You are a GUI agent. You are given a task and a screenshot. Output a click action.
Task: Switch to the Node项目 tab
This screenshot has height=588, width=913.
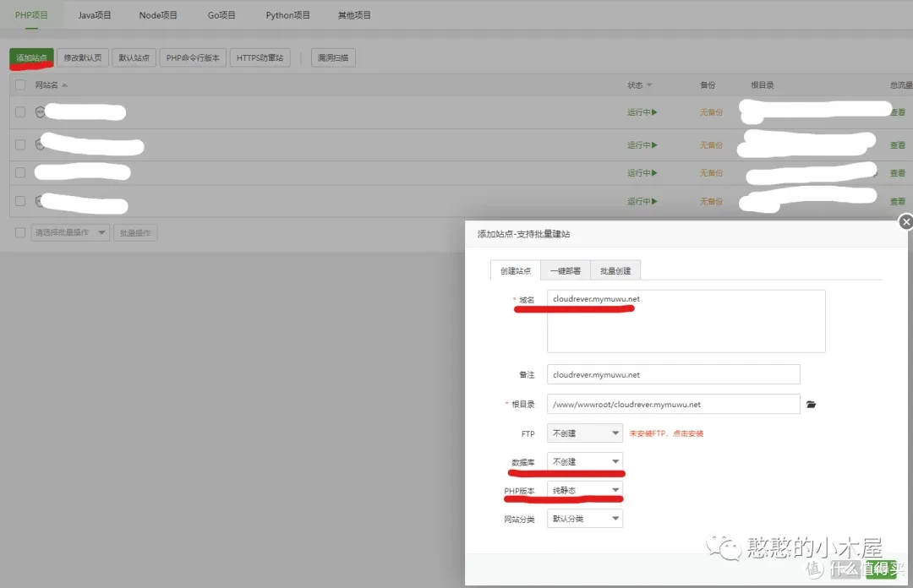click(158, 15)
